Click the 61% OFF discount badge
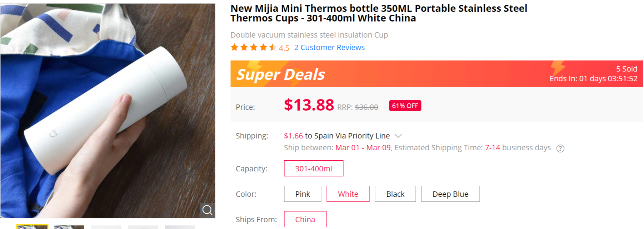 pos(405,106)
